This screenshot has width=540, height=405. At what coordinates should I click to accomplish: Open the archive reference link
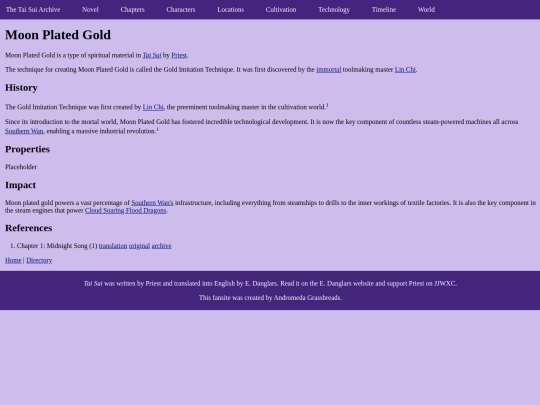click(162, 246)
